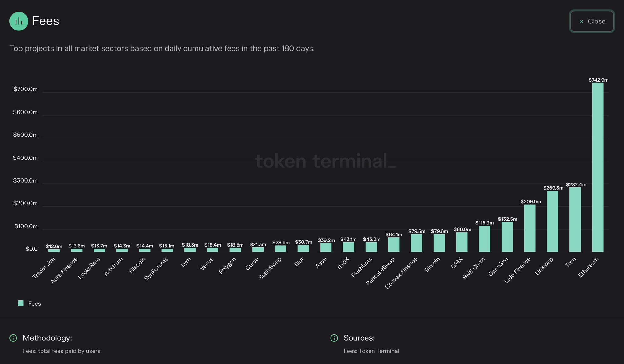Click the info icon next to Sources
Viewport: 624px width, 364px height.
tap(334, 338)
